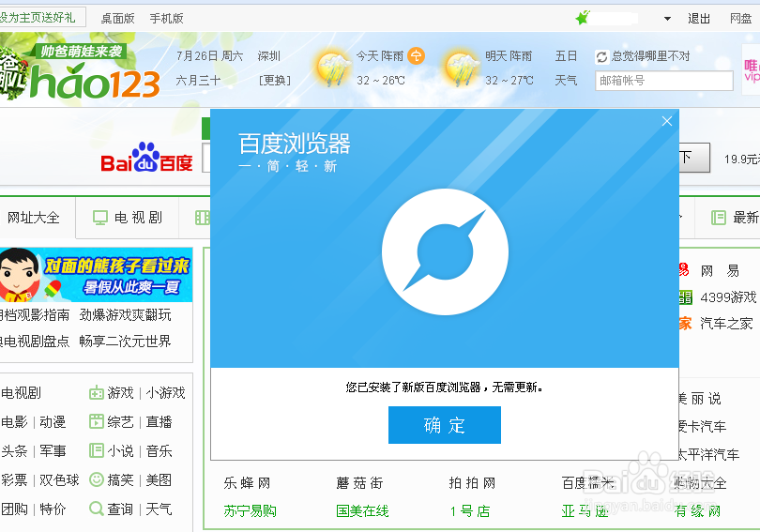This screenshot has width=760, height=532.
Task: Switch to 手机版
Action: pyautogui.click(x=166, y=19)
